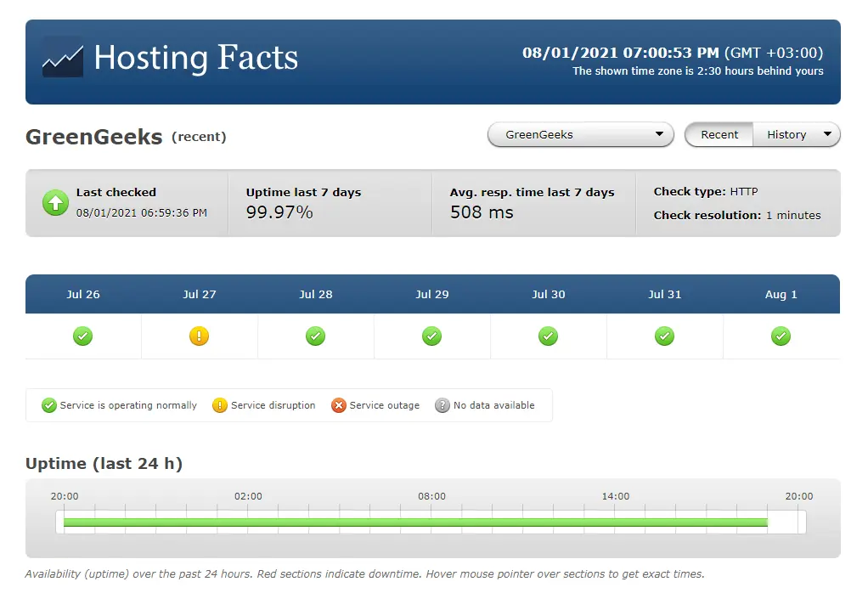Click the Hosting Facts chart logo icon
The height and width of the screenshot is (593, 868).
[x=63, y=58]
